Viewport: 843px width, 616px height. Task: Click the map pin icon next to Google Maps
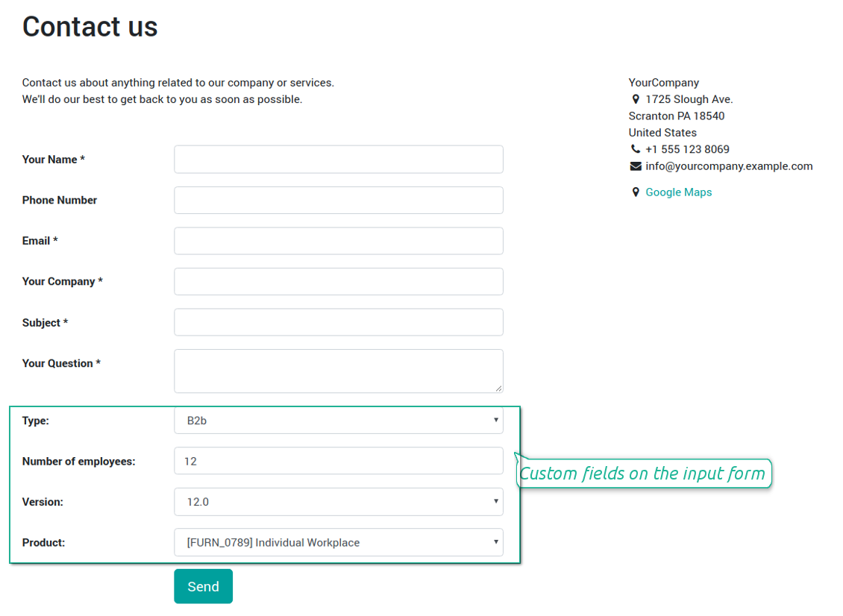click(x=636, y=192)
